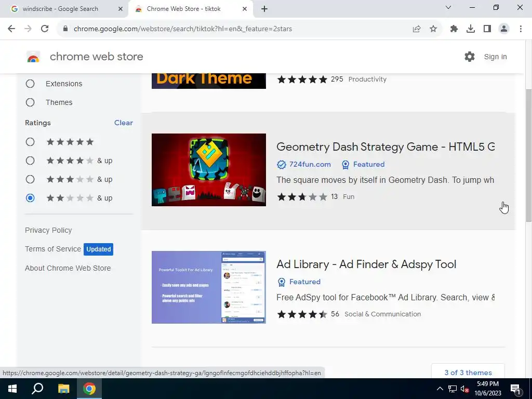
Task: Click the muted volume tray icon
Action: coord(465,389)
